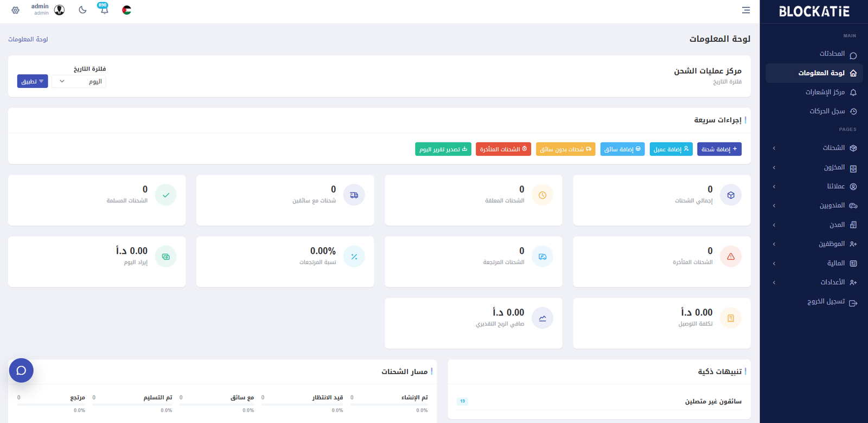Click the checkmark icon of الشحنات المسلمة card
868x423 pixels.
coord(165,195)
